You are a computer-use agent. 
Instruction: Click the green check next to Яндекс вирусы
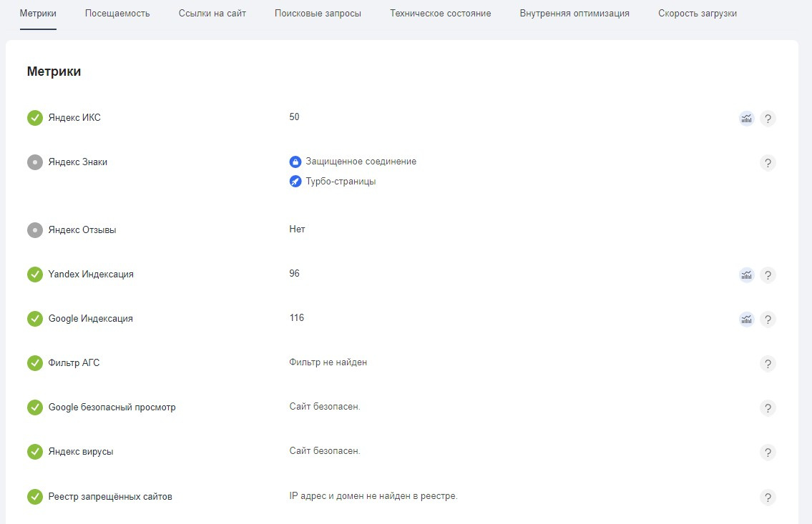tap(34, 452)
